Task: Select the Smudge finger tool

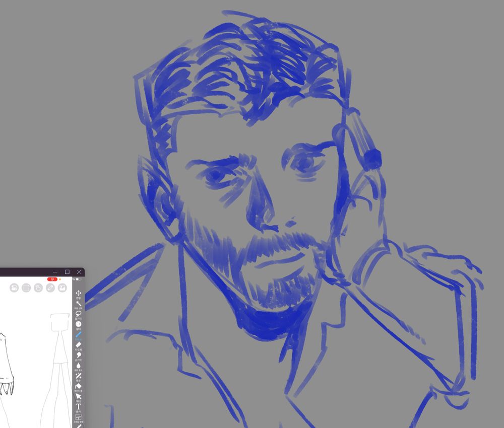Action: tap(78, 355)
